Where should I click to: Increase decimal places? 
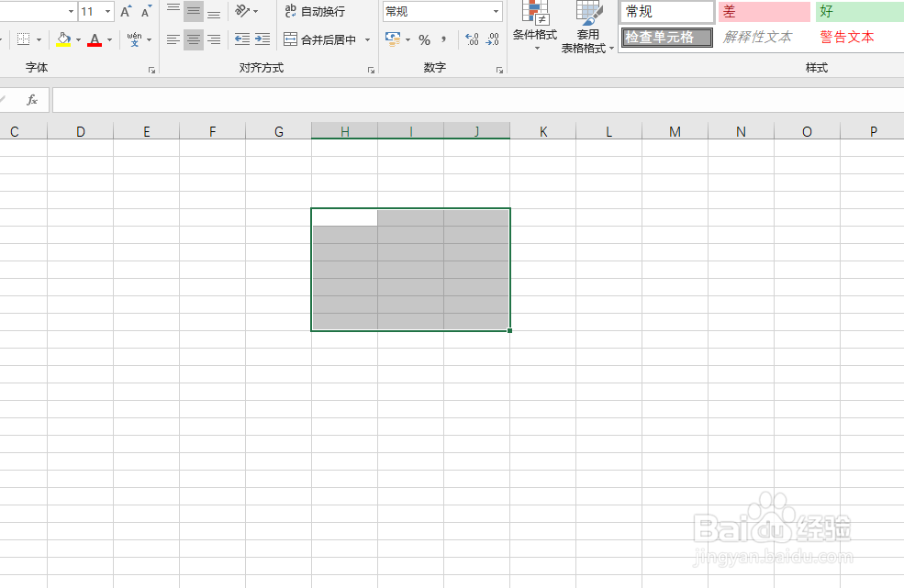point(472,39)
